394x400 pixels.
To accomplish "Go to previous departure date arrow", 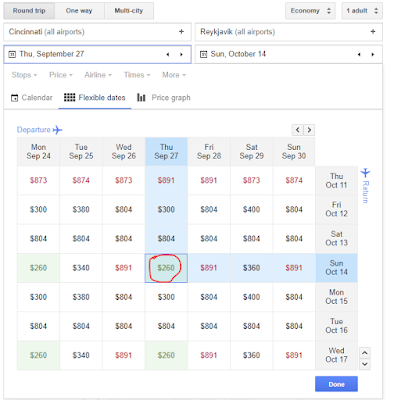I will [x=168, y=54].
